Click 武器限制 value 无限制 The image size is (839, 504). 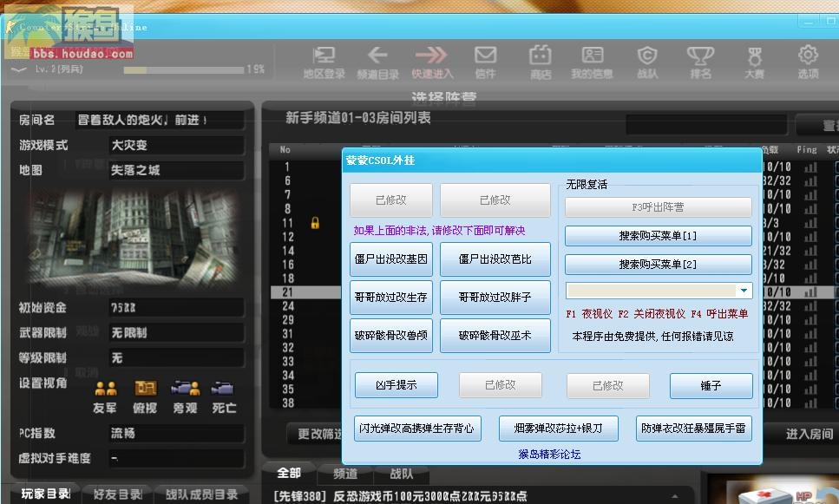click(177, 333)
